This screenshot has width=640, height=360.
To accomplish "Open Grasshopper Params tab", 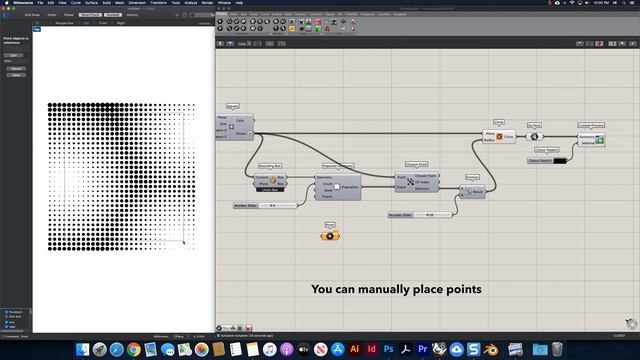I will (222, 14).
